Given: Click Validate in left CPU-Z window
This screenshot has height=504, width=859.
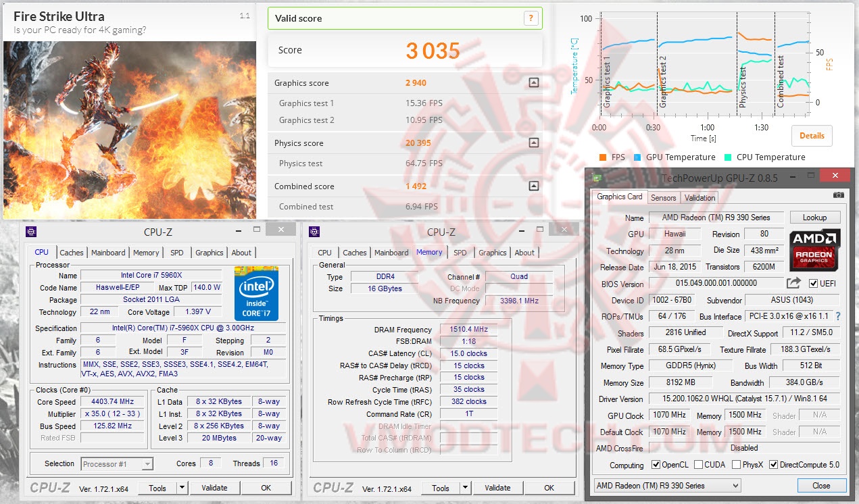Looking at the screenshot, I should coord(214,488).
